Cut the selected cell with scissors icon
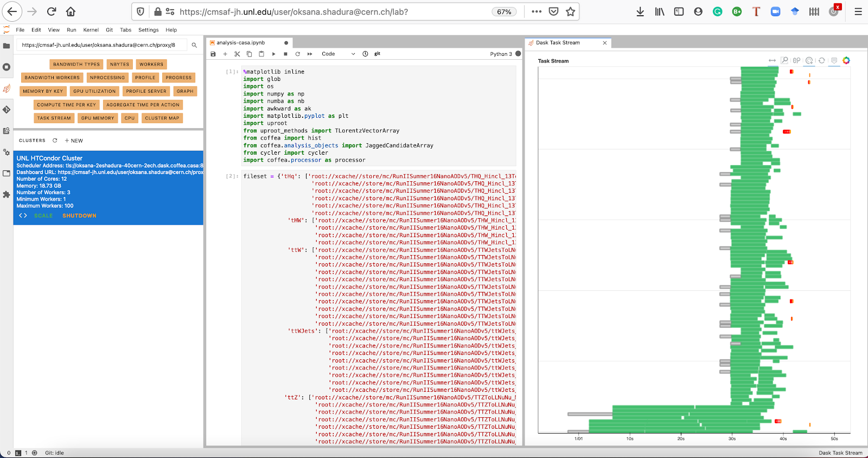 237,54
